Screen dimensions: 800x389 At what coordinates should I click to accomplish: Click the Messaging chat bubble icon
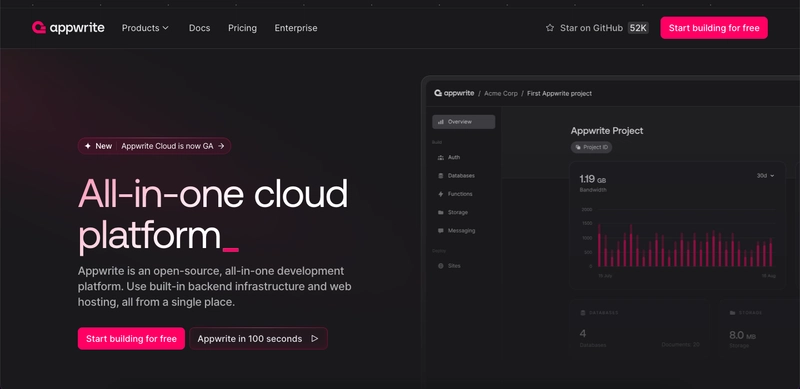click(441, 231)
